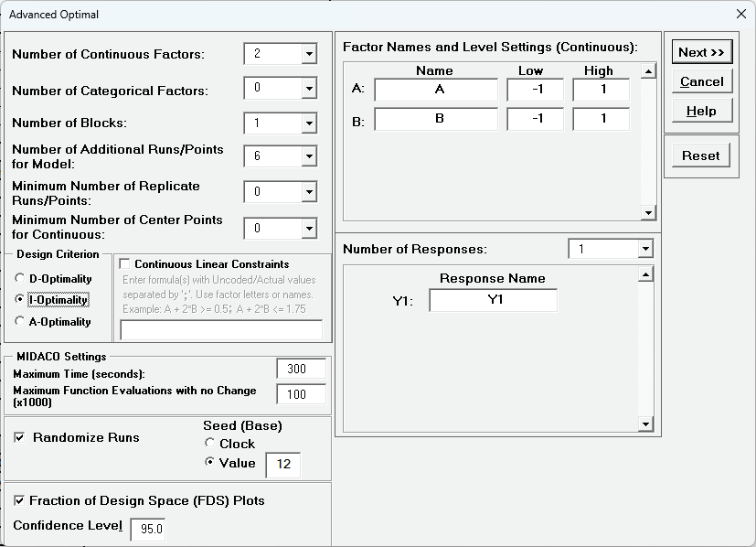Click the Next >> button
Image resolution: width=756 pixels, height=547 pixels.
click(x=701, y=52)
